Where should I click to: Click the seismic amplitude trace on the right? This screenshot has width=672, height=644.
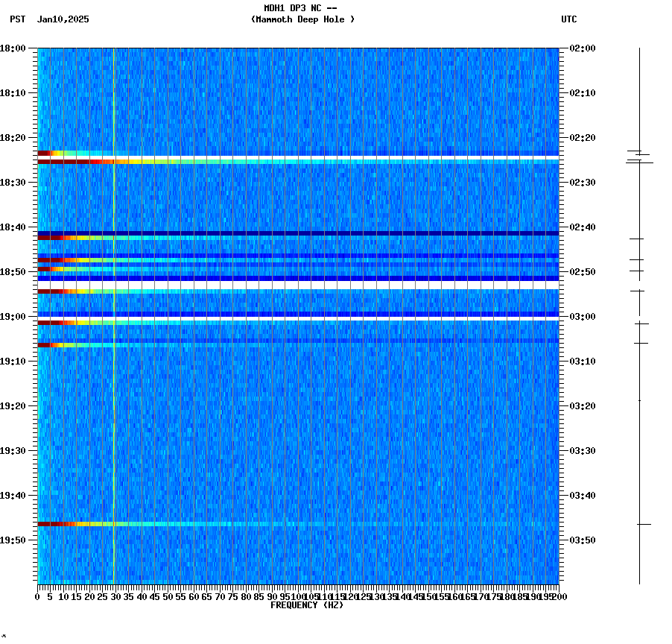[x=639, y=373]
